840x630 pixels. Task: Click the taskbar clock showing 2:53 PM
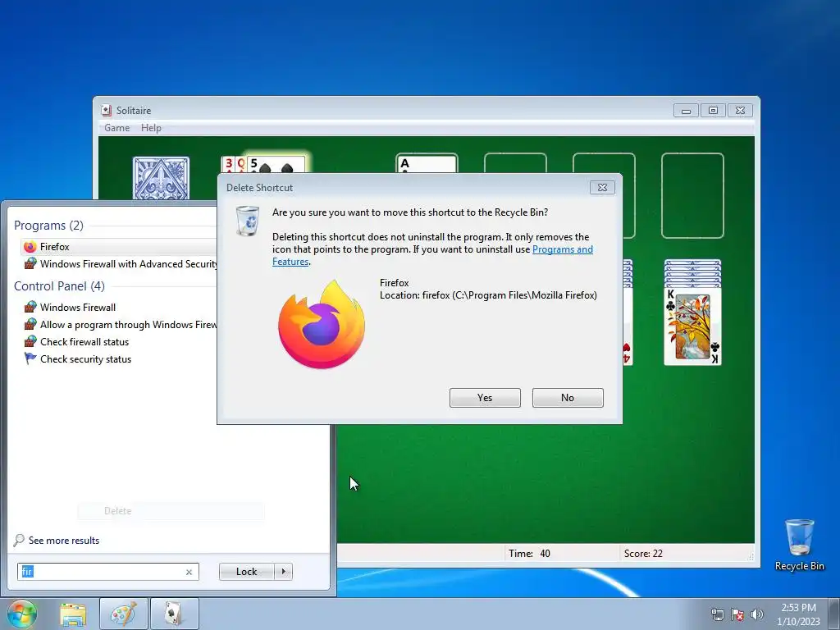click(798, 614)
